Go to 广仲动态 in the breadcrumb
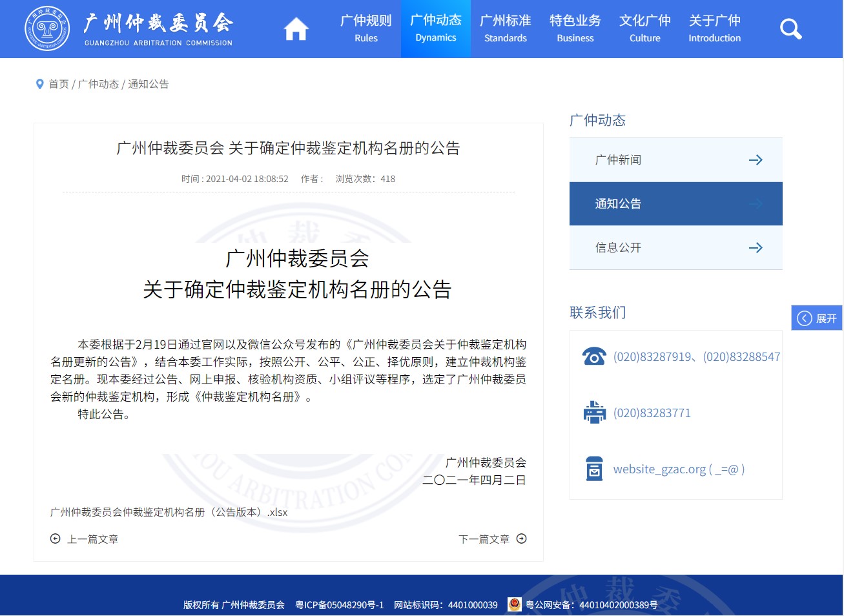The height and width of the screenshot is (616, 844). (x=98, y=84)
